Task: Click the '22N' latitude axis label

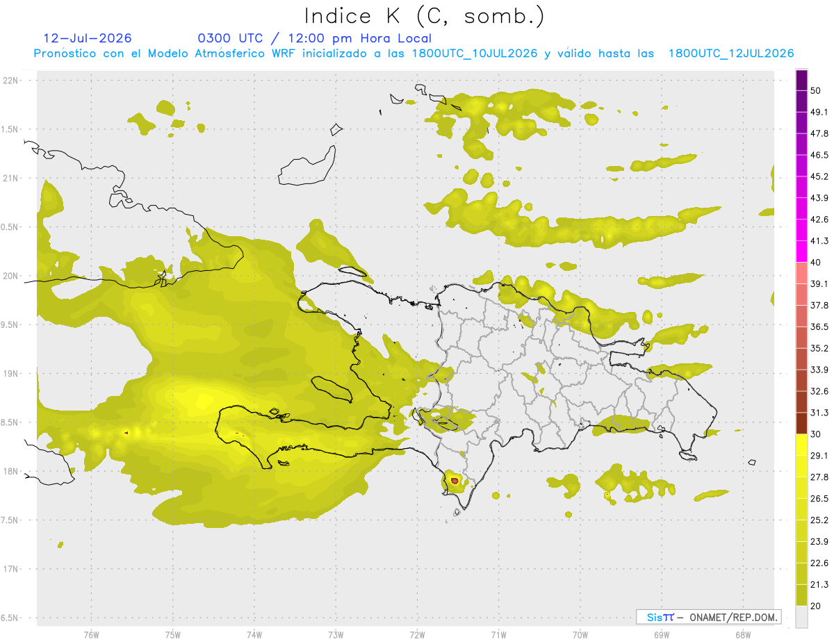Action: [11, 81]
